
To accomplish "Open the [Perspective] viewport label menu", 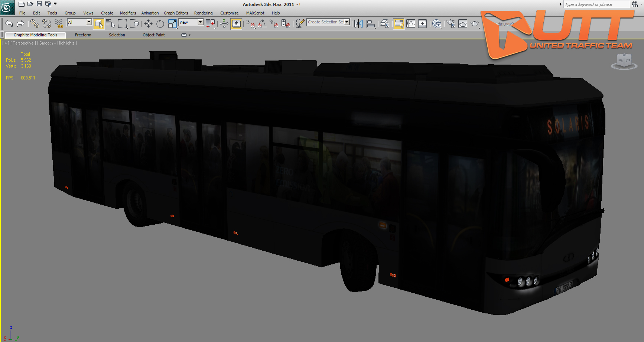I will click(x=23, y=43).
